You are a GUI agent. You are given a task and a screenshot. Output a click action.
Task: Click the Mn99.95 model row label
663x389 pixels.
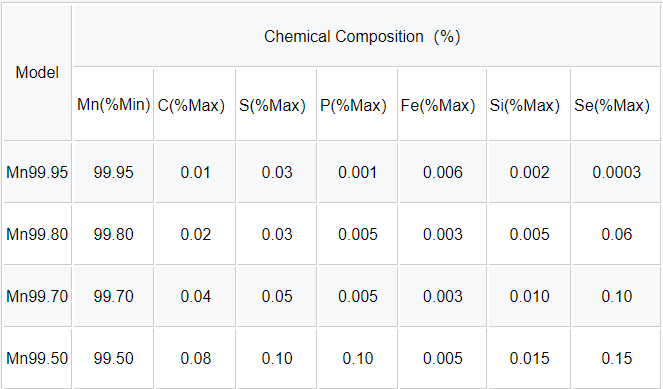pyautogui.click(x=37, y=173)
